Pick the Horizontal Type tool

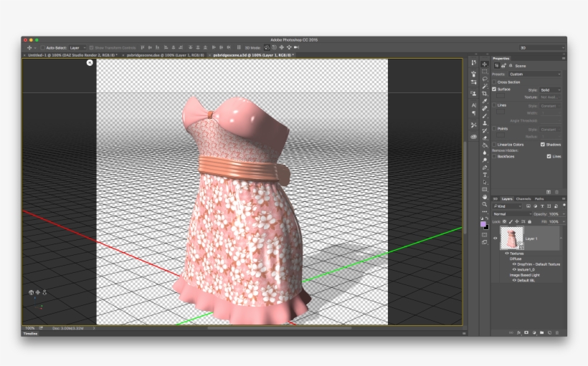point(485,175)
